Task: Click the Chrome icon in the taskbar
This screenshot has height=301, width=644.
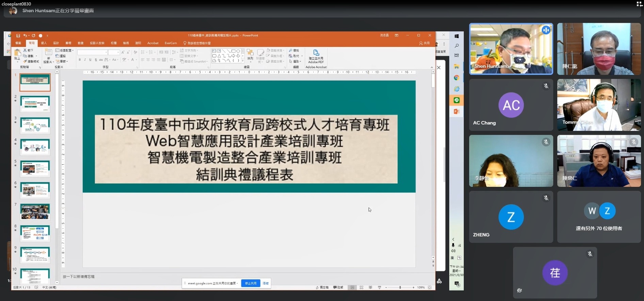Action: [456, 78]
